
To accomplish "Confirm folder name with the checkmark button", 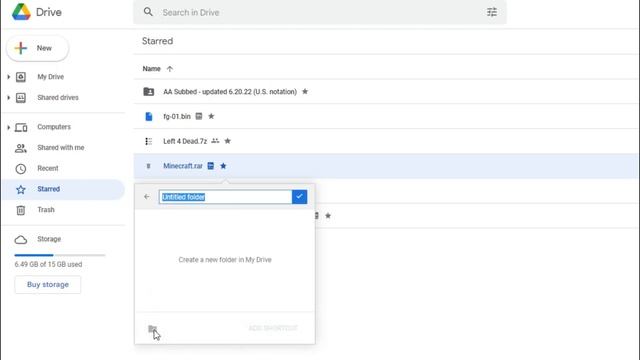I will click(300, 197).
